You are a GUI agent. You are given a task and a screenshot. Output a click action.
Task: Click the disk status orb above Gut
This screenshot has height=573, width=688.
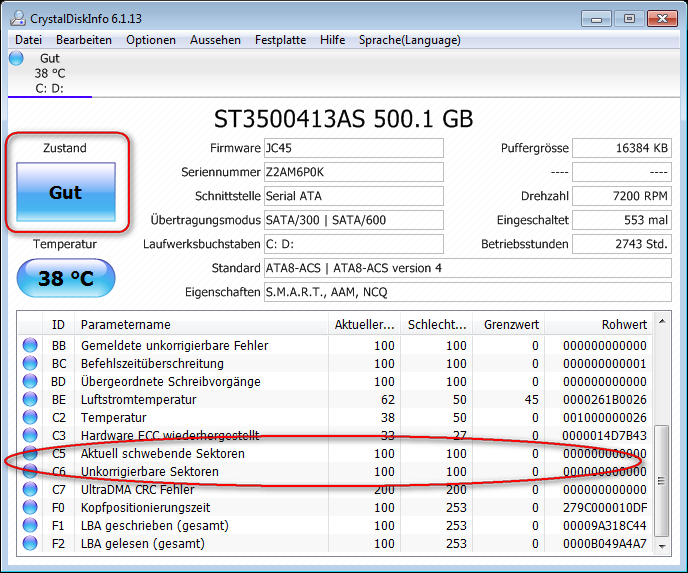[16, 58]
